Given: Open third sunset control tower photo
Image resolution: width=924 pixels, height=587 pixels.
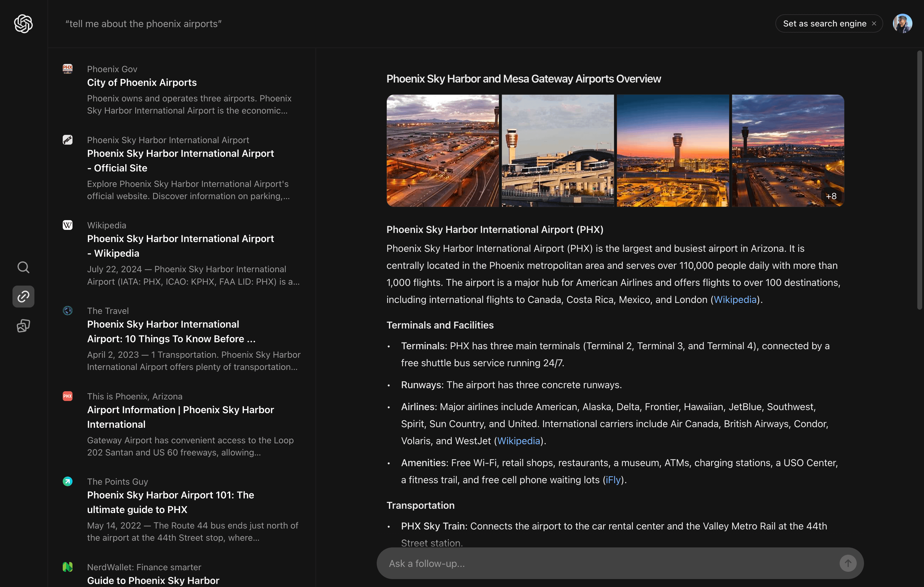Looking at the screenshot, I should point(673,151).
